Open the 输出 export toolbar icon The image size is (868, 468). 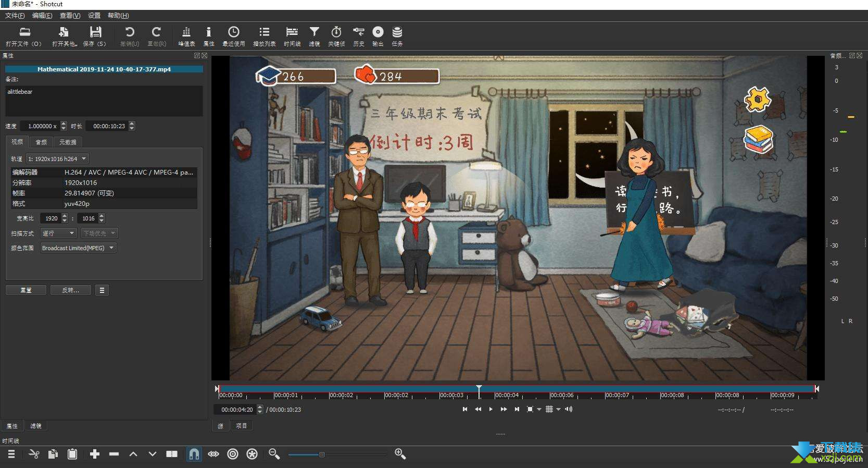coord(378,36)
